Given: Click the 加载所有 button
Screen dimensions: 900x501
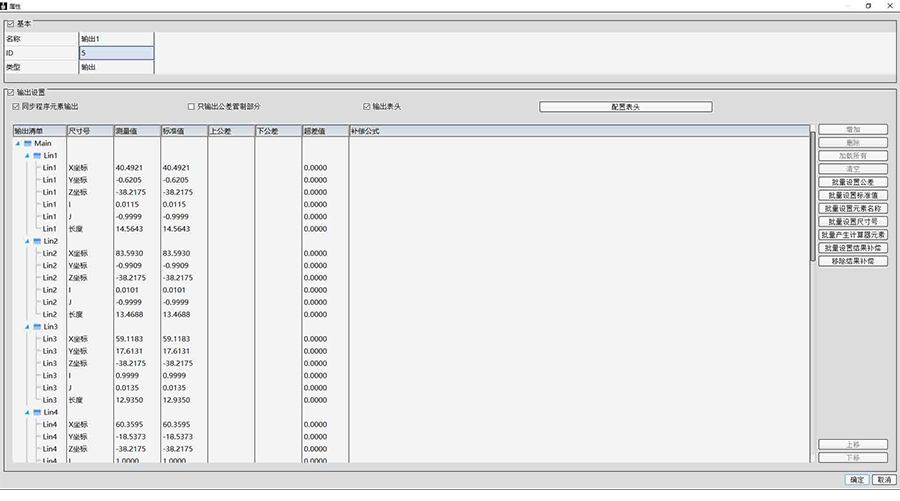Looking at the screenshot, I should (x=853, y=156).
